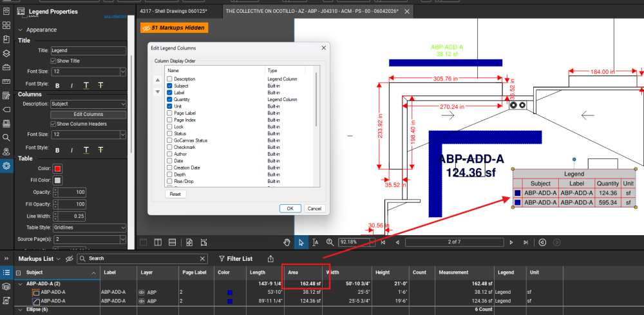Click the Layer column header
Screen dimensions: 644x315
click(x=158, y=272)
